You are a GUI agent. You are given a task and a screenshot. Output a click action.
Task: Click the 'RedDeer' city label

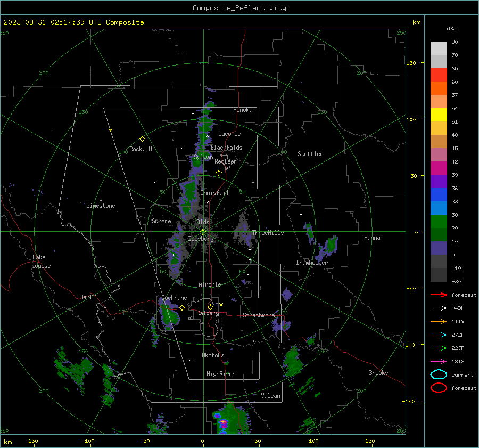point(226,161)
